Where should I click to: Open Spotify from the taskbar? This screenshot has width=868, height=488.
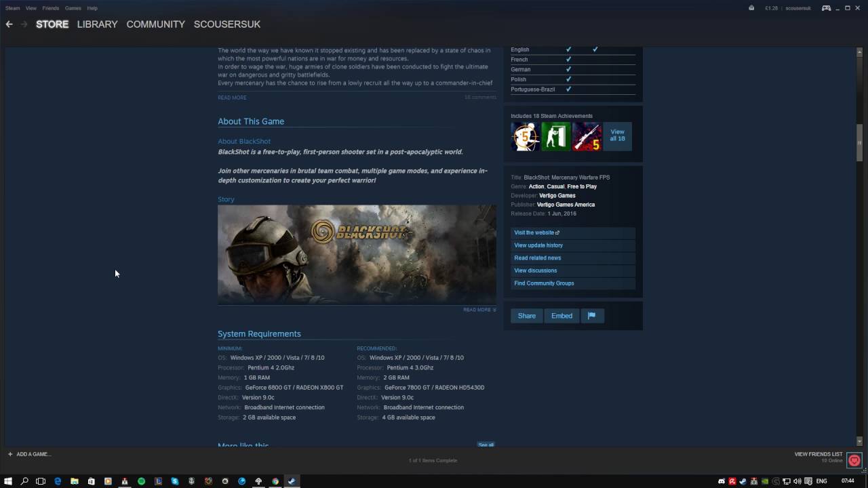point(141,481)
